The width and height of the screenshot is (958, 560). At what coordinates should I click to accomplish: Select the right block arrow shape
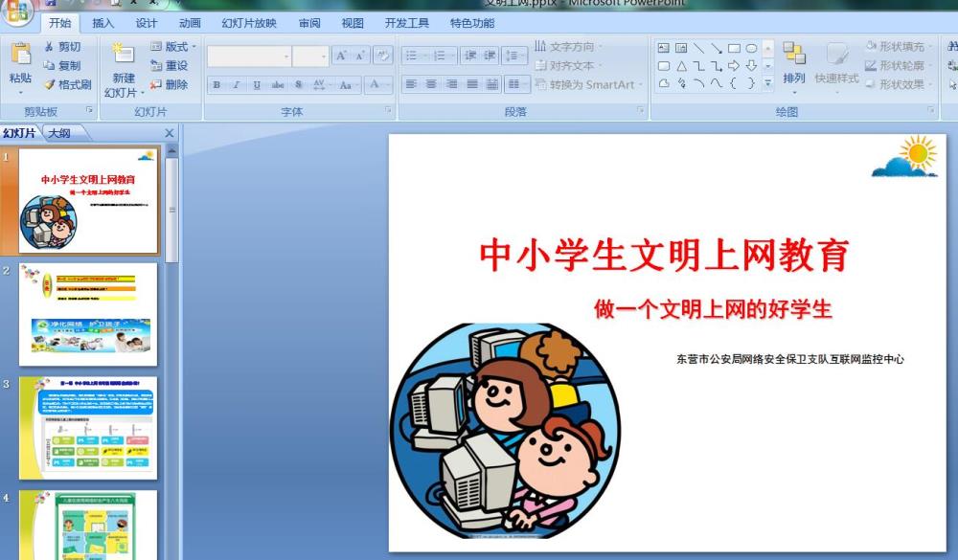[734, 65]
